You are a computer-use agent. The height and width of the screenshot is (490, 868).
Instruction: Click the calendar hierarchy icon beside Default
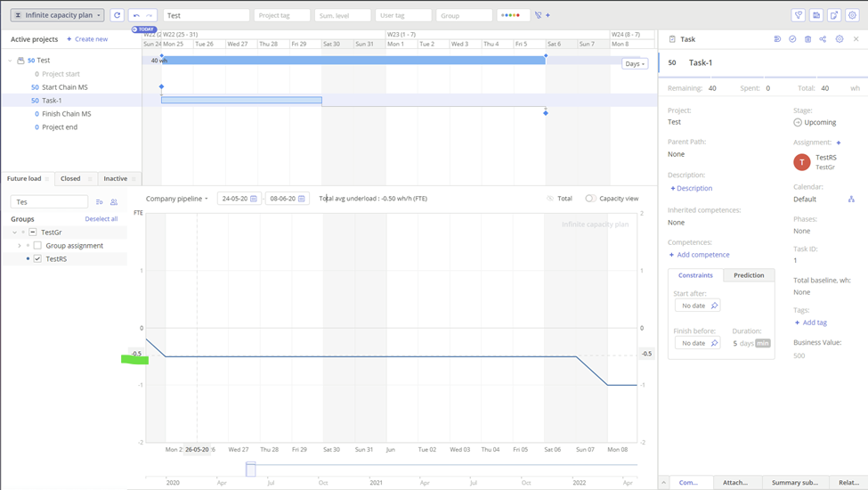coord(851,200)
